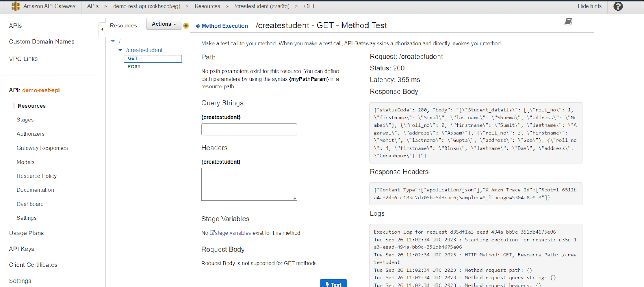Image resolution: width=644 pixels, height=287 pixels.
Task: Select Resources in API menu
Action: [x=32, y=106]
